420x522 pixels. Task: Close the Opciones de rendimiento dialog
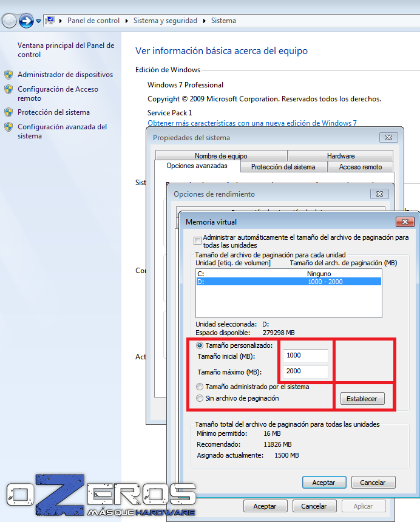[379, 194]
